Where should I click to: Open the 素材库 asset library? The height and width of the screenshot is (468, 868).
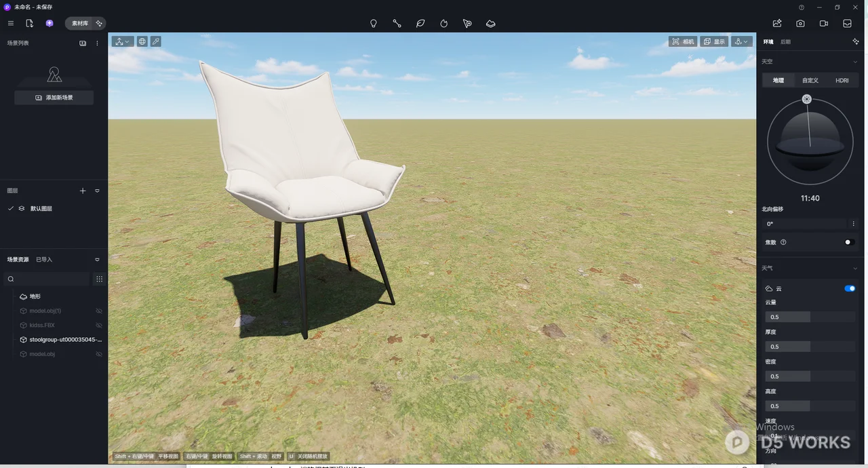80,23
